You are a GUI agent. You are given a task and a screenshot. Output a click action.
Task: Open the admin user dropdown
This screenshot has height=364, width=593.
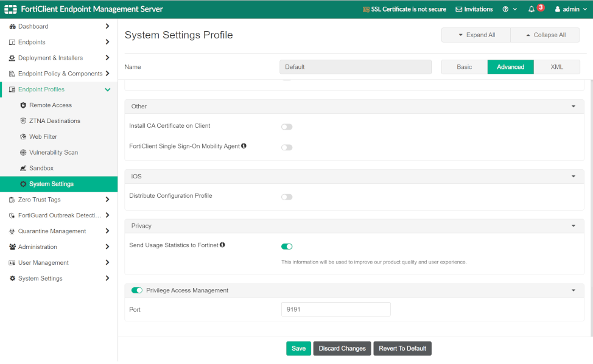[x=571, y=9]
